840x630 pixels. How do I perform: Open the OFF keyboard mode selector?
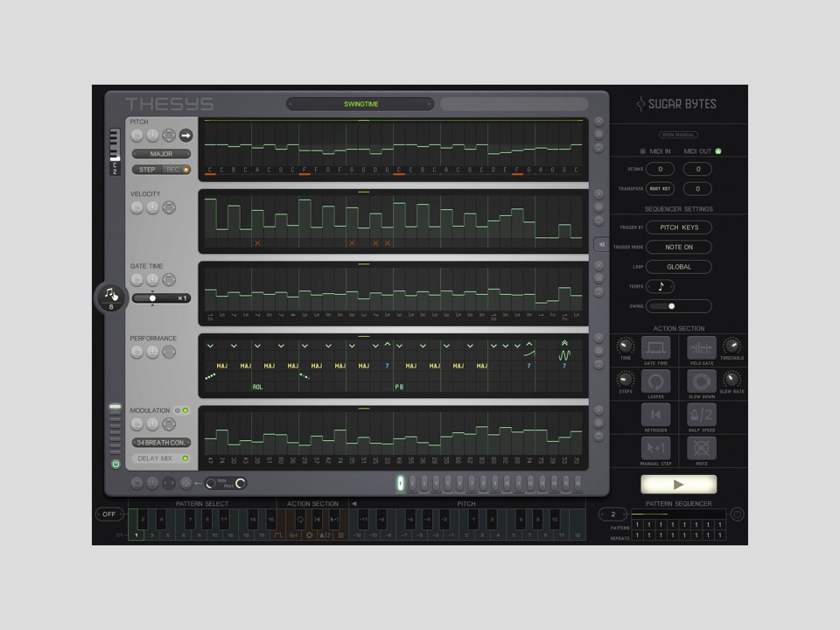(109, 514)
